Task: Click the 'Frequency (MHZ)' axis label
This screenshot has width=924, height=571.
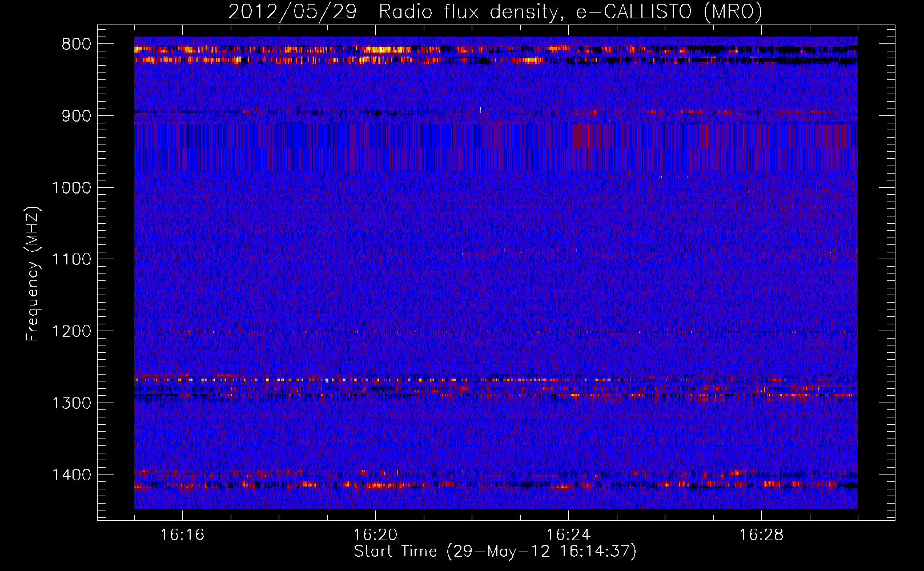Action: pos(33,274)
